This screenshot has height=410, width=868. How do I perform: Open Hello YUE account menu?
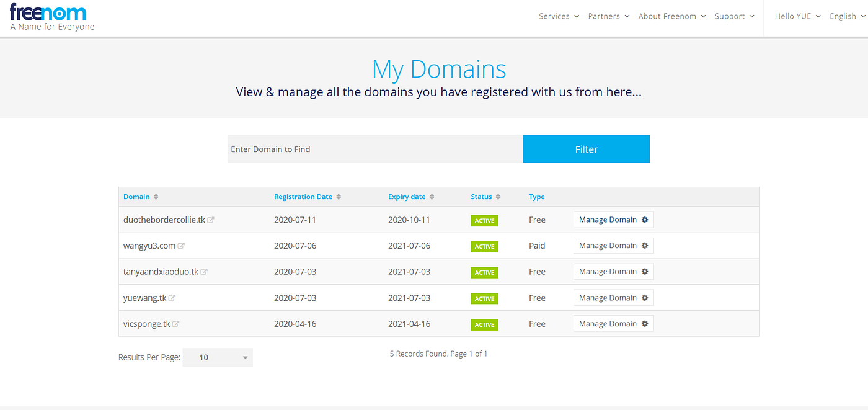798,16
